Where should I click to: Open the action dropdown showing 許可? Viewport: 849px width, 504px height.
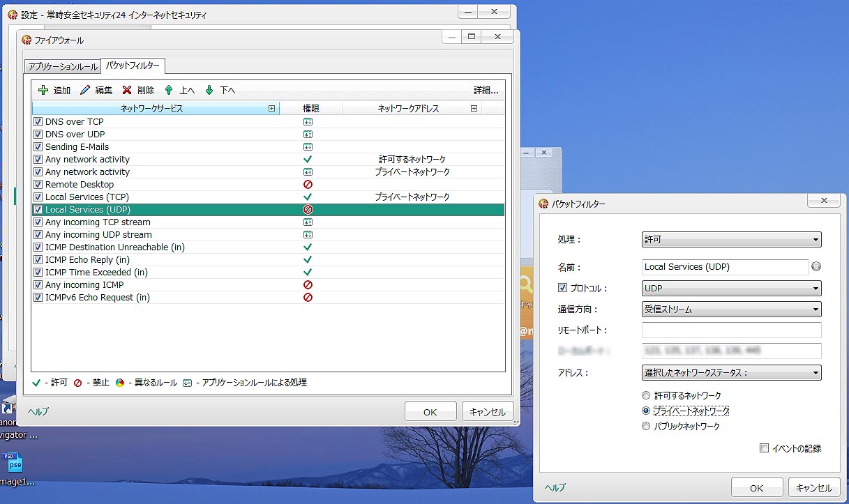point(731,239)
